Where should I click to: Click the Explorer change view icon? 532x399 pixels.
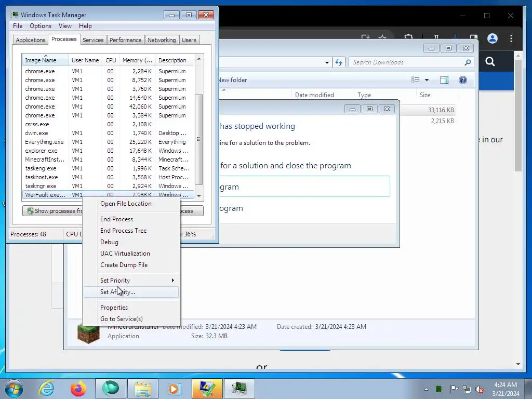415,79
